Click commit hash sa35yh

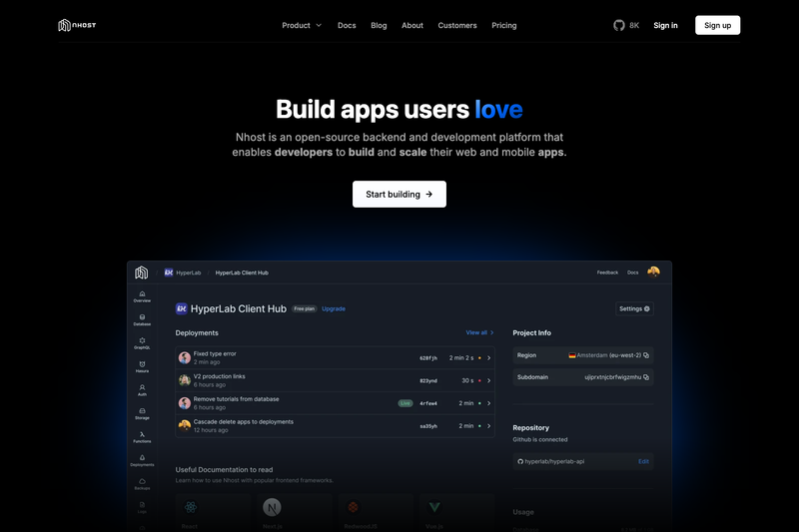[x=428, y=426]
